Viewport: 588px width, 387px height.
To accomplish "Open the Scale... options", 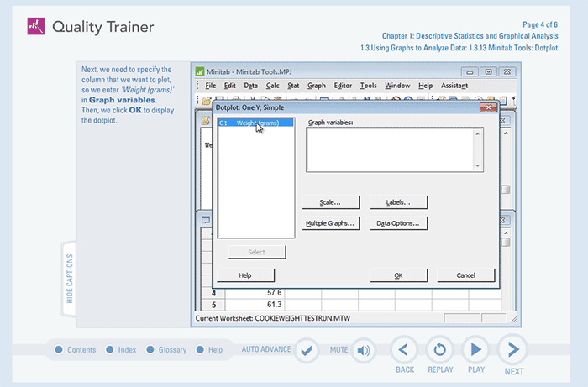I will click(x=331, y=202).
